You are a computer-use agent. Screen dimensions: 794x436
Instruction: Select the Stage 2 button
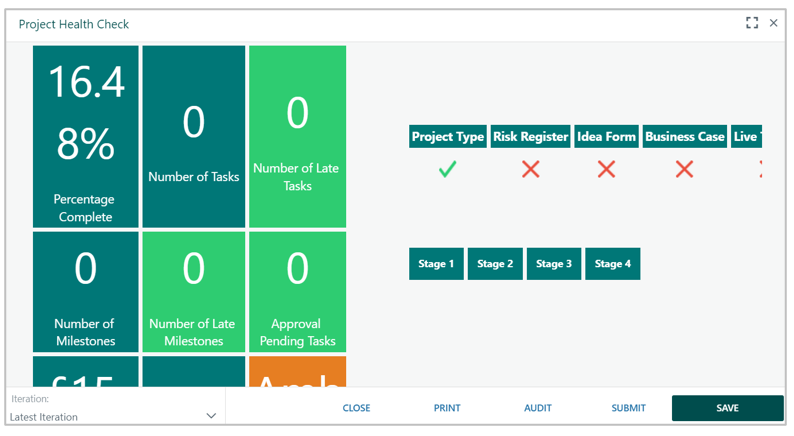[495, 264]
